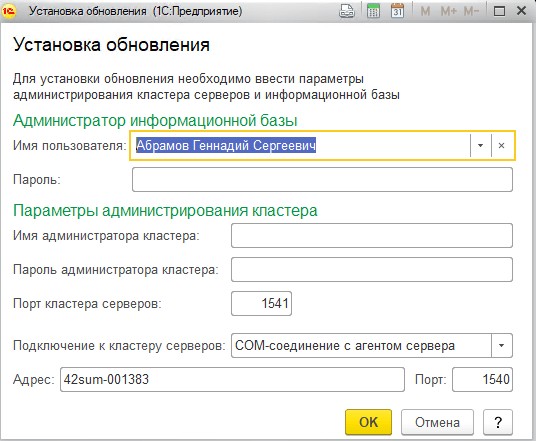Screen dimensions: 536x441
Task: Maximize the Установка обновления window
Action: point(499,11)
